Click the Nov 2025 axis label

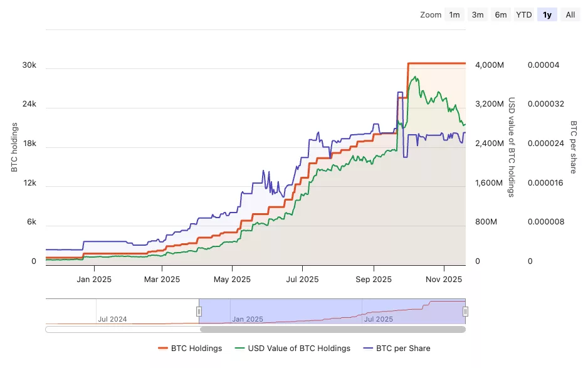tap(443, 279)
